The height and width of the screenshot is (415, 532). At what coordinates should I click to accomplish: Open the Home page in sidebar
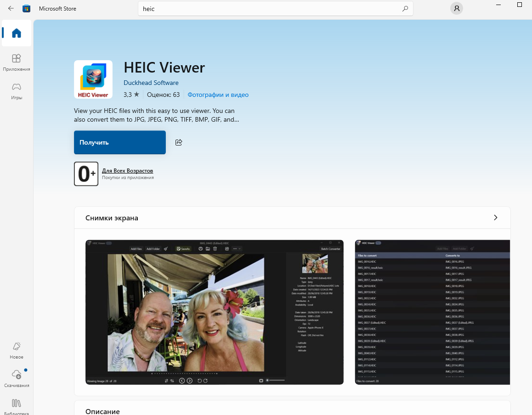click(17, 33)
